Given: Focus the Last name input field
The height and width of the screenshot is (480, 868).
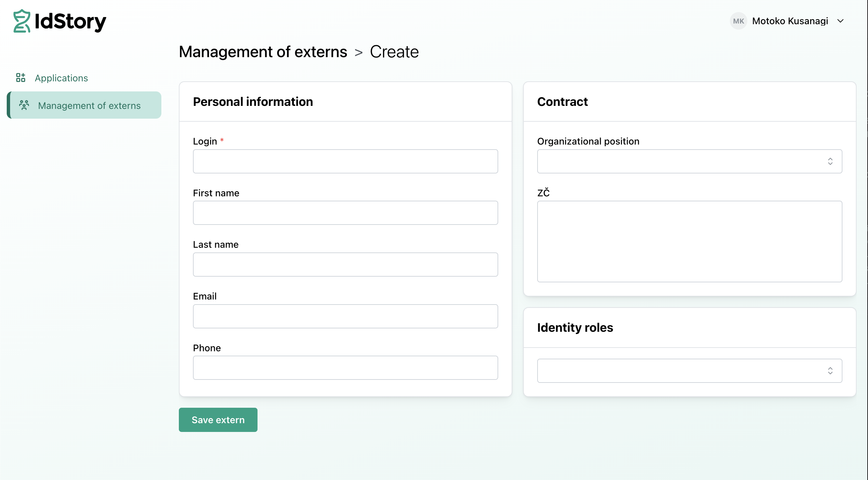Looking at the screenshot, I should [x=345, y=265].
